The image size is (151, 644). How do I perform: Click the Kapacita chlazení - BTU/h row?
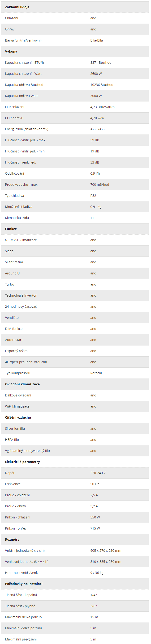tap(75, 63)
